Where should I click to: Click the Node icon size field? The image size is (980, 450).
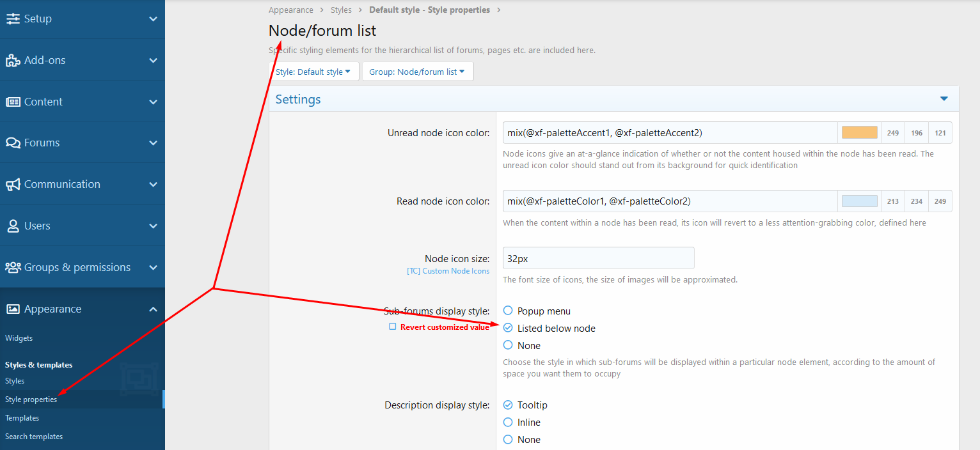pos(599,258)
